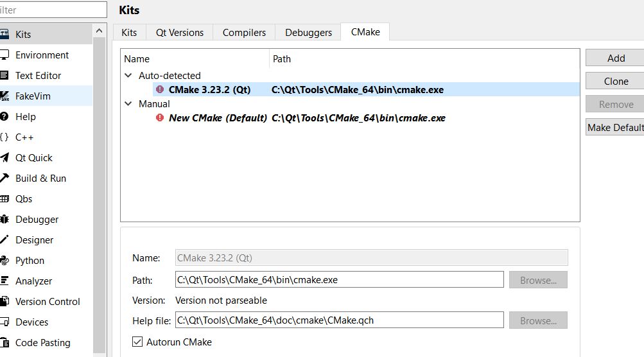Open the Designer pencil icon
Screen dimensions: 644x357
pyautogui.click(x=4, y=239)
